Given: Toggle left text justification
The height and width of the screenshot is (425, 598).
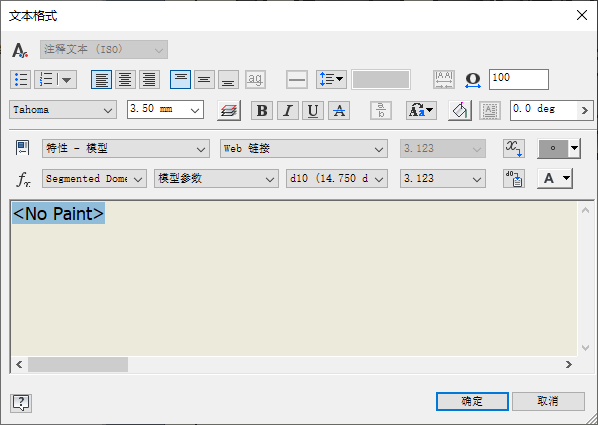Looking at the screenshot, I should click(101, 79).
